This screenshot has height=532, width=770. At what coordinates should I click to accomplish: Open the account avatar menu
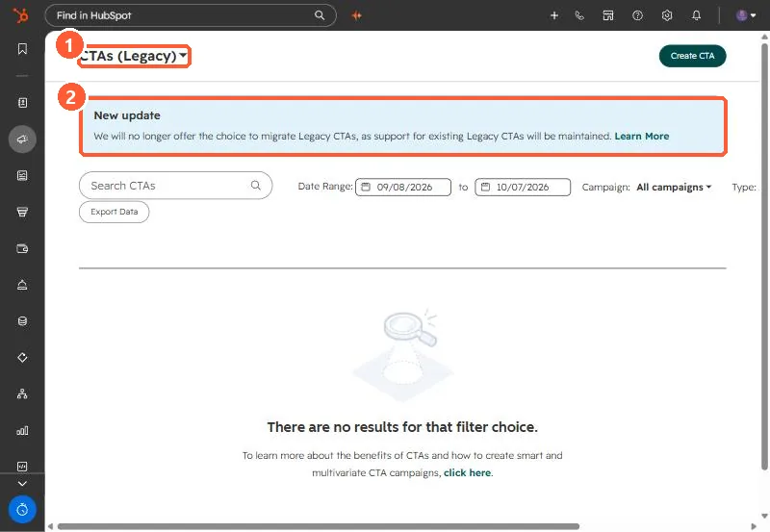click(x=746, y=15)
